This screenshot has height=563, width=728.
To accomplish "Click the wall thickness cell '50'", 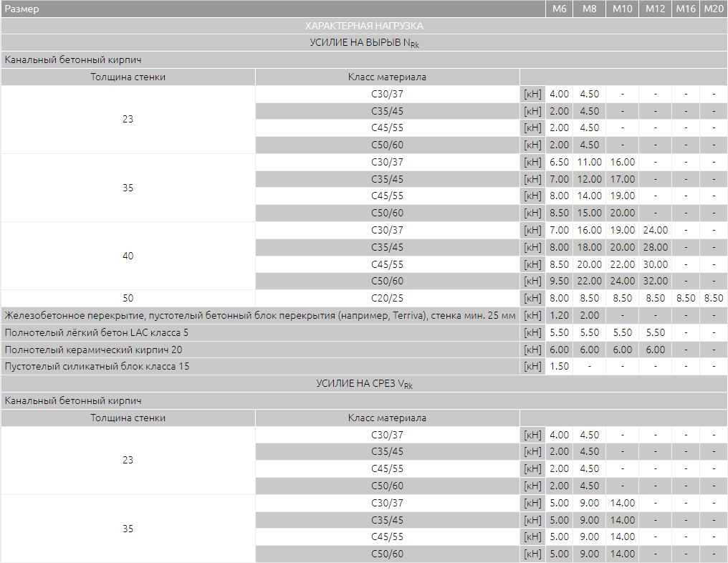I will pyautogui.click(x=128, y=298).
